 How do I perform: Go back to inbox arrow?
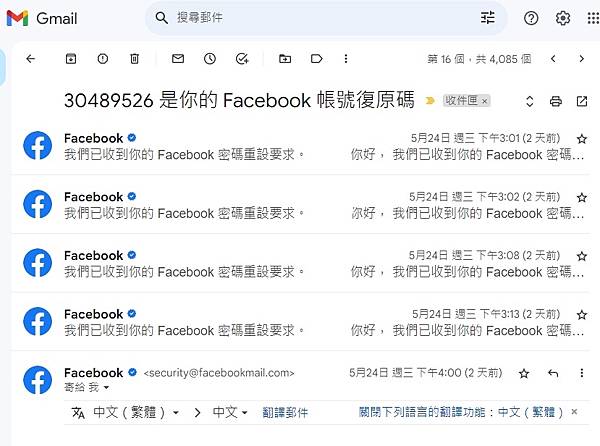click(31, 59)
